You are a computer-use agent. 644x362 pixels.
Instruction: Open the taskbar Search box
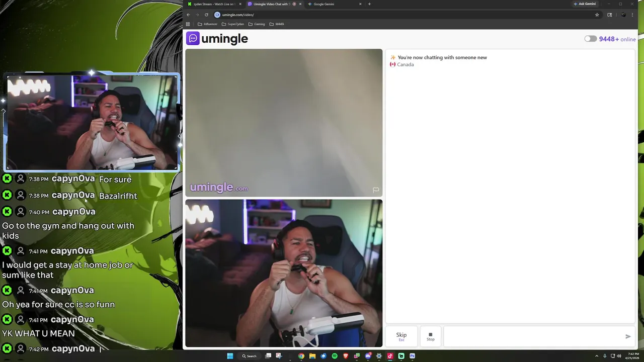[x=249, y=356]
